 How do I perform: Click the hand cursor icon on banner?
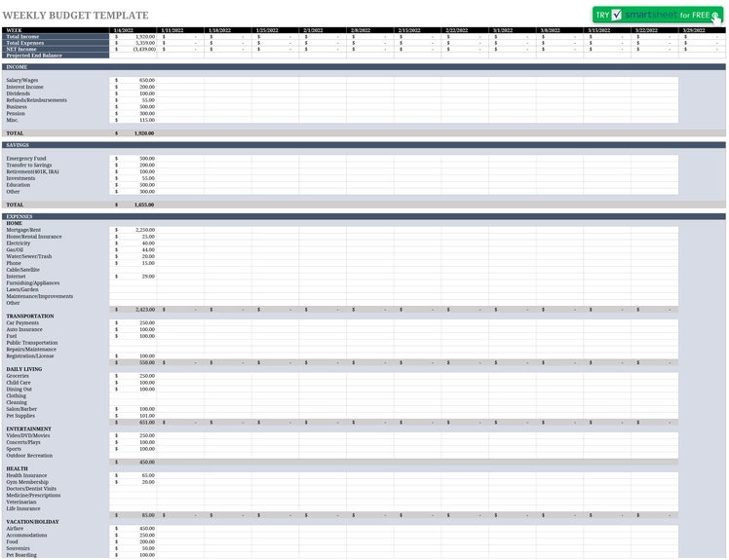pos(716,19)
